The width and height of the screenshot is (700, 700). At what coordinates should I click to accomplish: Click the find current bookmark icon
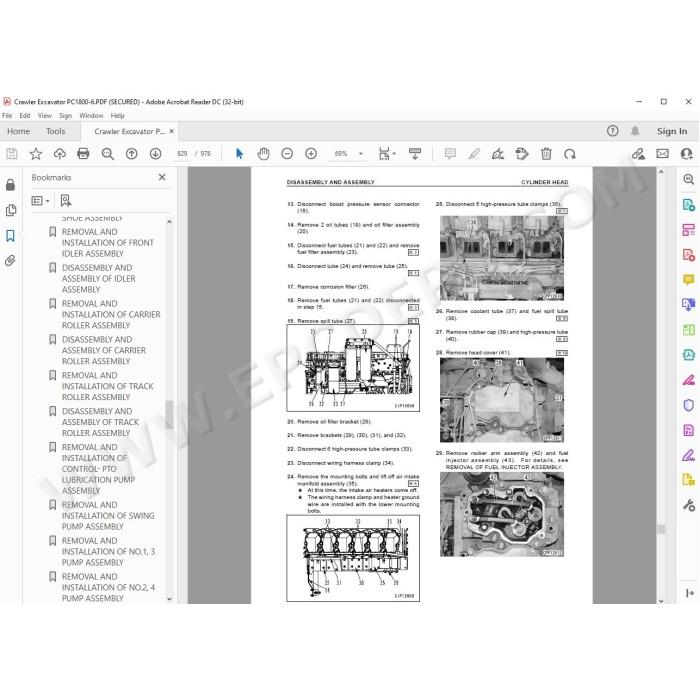pyautogui.click(x=66, y=201)
